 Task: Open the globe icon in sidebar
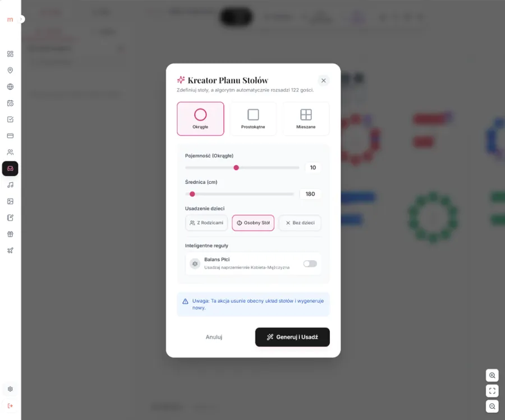pyautogui.click(x=10, y=87)
